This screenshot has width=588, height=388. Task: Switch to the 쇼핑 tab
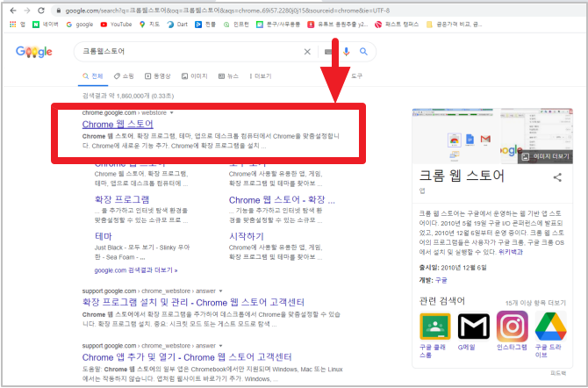coord(124,76)
